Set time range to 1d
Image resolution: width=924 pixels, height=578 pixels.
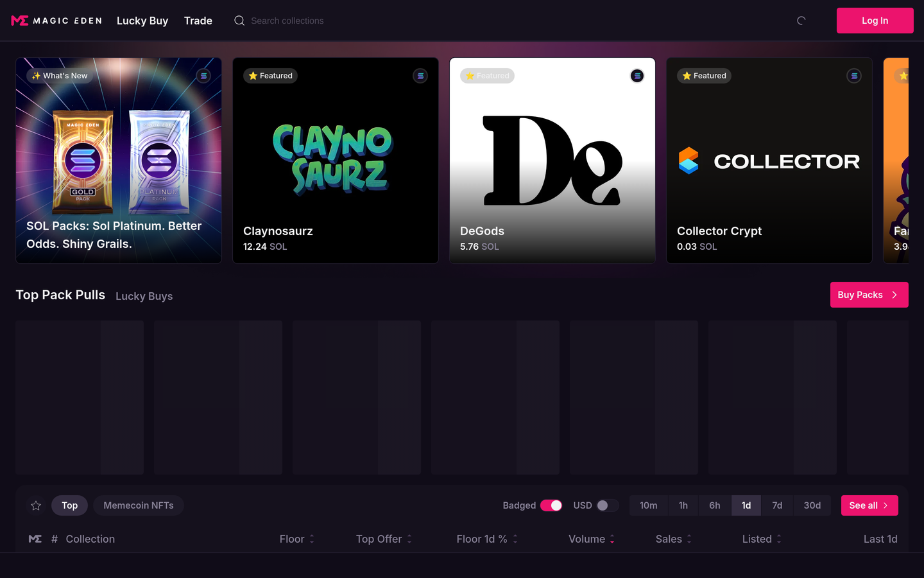coord(746,505)
